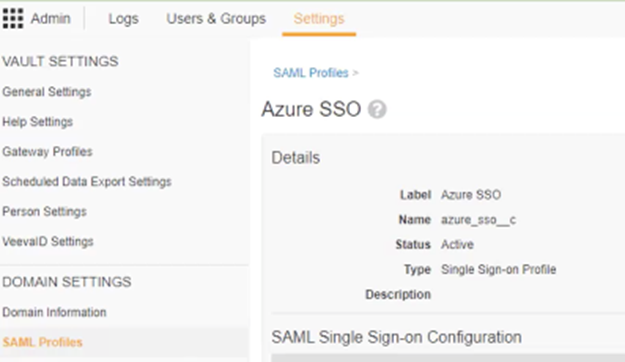This screenshot has width=625, height=362.
Task: Click the Name field label
Action: (x=415, y=220)
